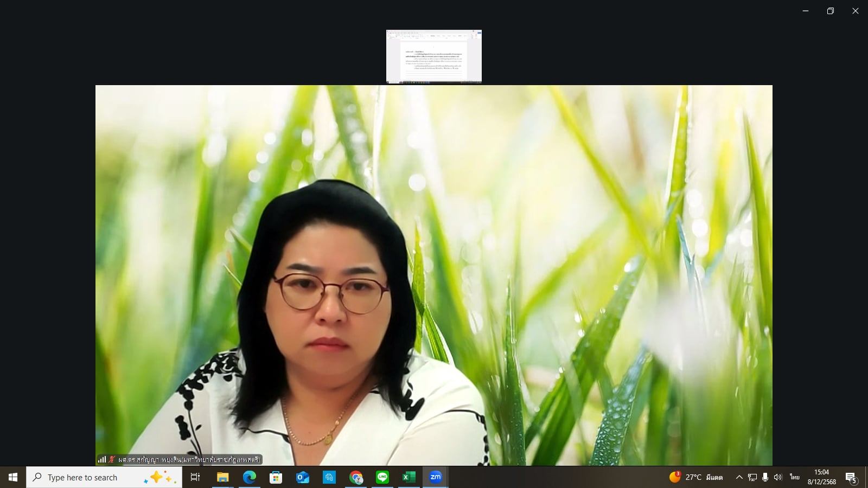Image resolution: width=868 pixels, height=488 pixels.
Task: Open Outlook from the taskbar
Action: (x=302, y=477)
